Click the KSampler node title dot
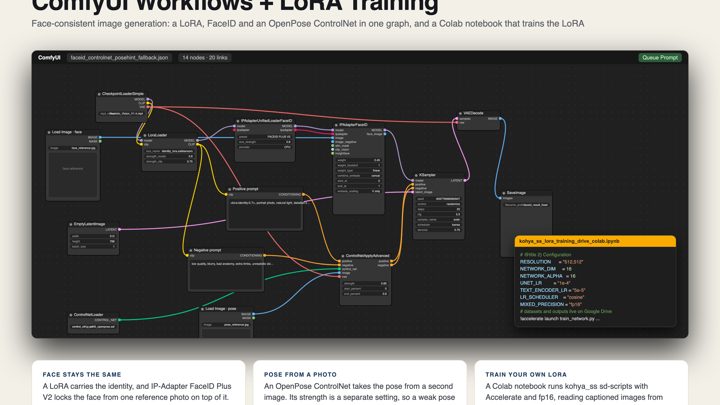Screen dimensions: 720x405 tap(416, 175)
